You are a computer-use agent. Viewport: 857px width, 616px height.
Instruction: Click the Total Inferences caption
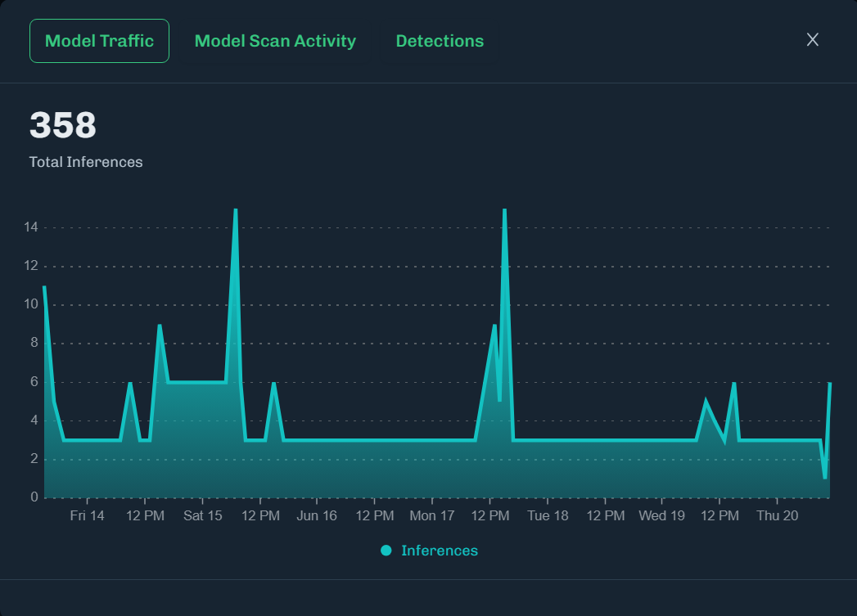(86, 162)
